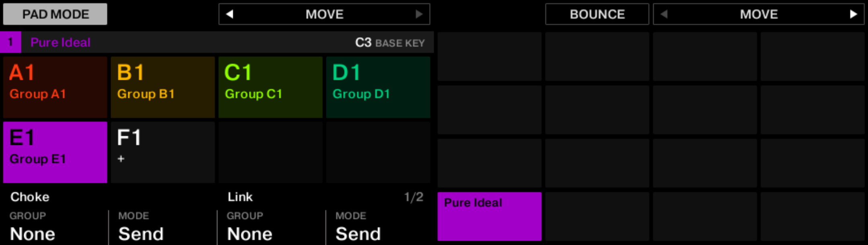The height and width of the screenshot is (245, 868).
Task: Click the right arrow of the left MOVE control
Action: [x=420, y=14]
